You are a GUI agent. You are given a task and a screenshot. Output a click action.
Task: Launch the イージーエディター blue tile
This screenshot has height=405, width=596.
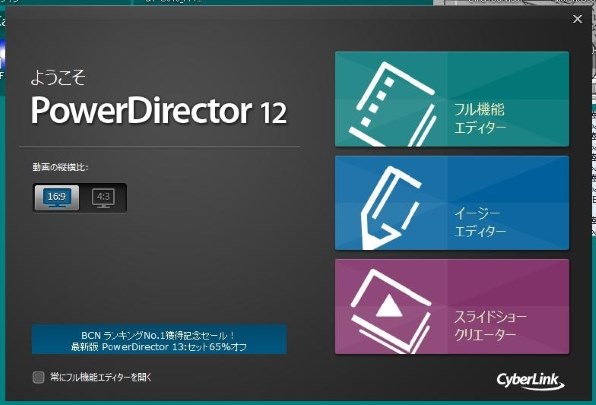point(452,203)
